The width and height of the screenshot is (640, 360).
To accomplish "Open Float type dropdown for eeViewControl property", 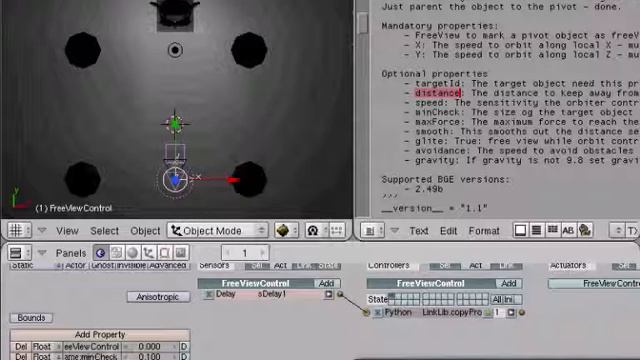I will coord(47,347).
